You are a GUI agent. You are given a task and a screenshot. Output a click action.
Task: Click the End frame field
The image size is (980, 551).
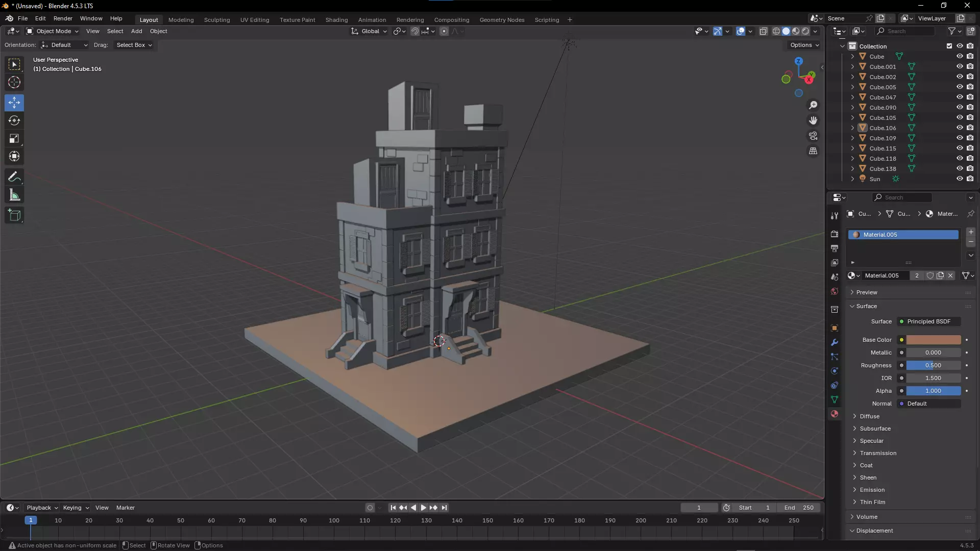pyautogui.click(x=799, y=508)
